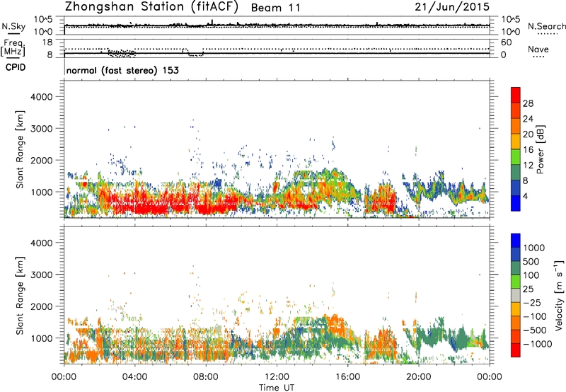Image resolution: width=566 pixels, height=392 pixels.
Task: Click the frequency dip near 07:30 UT
Action: [x=196, y=55]
